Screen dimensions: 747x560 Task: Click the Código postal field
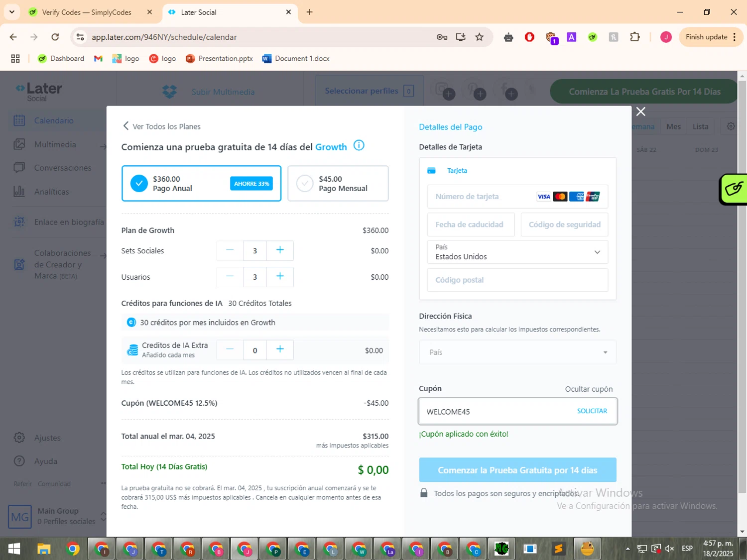(517, 280)
